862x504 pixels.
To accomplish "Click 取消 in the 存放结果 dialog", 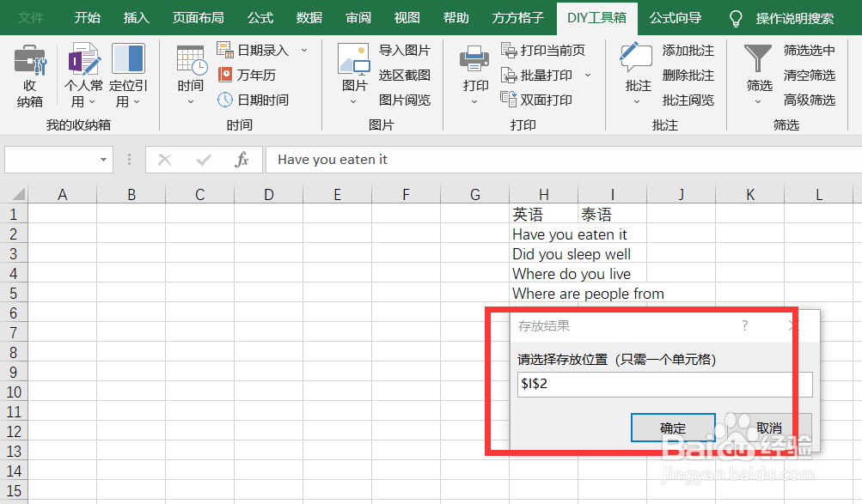I will [x=768, y=428].
